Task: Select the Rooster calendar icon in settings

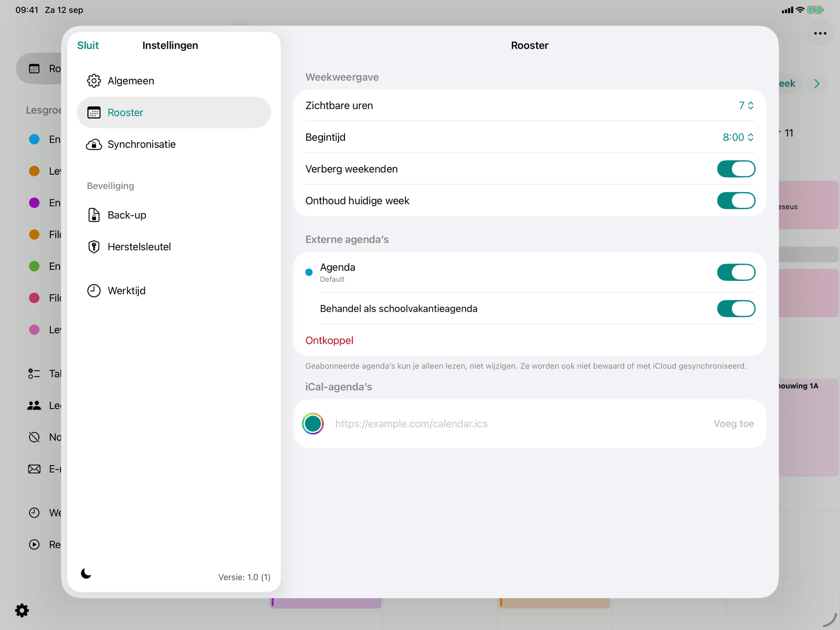Action: tap(94, 112)
